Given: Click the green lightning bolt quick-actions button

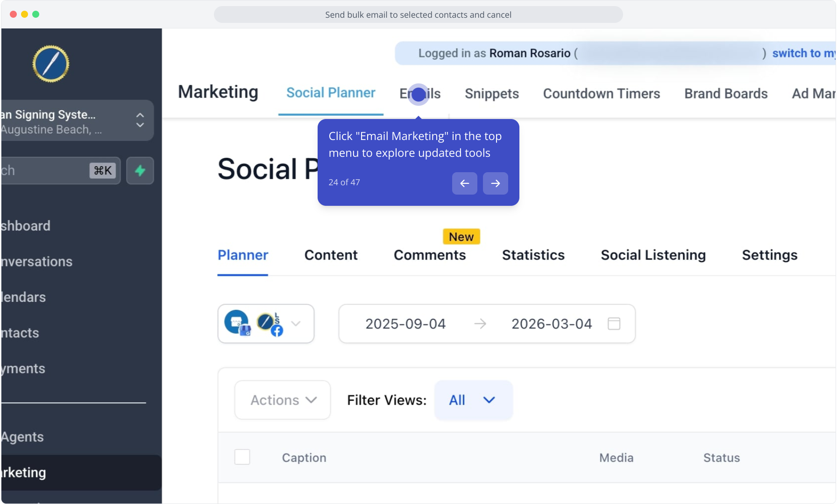Looking at the screenshot, I should tap(140, 171).
